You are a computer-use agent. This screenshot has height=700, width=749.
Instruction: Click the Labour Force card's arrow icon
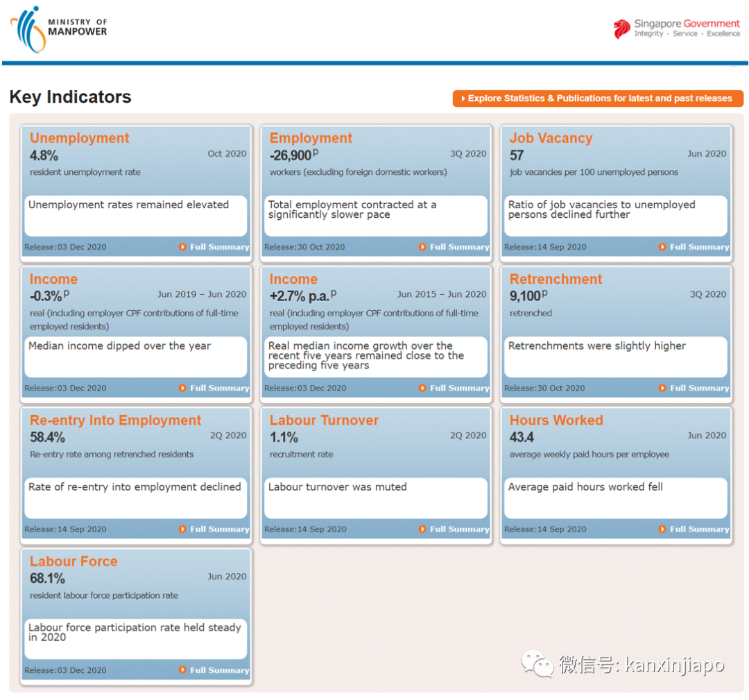click(182, 670)
